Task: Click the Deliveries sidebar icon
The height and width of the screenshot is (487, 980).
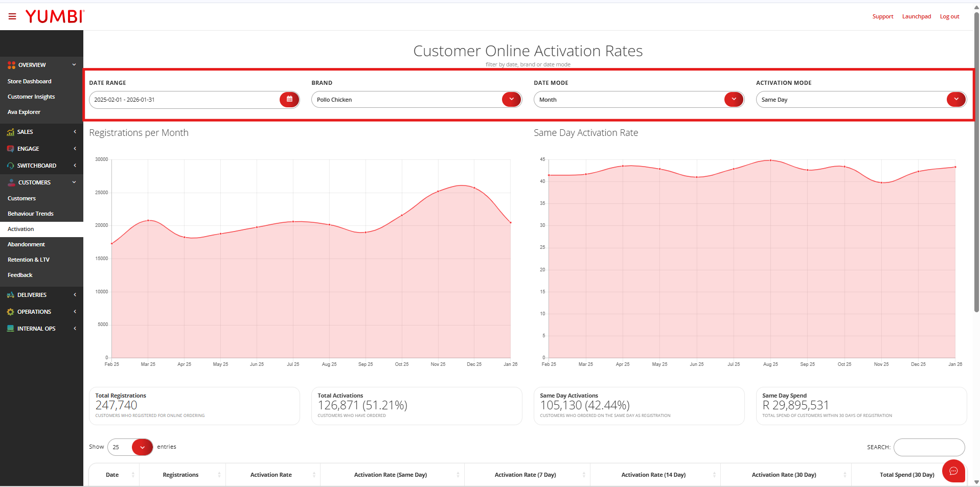Action: (x=10, y=295)
